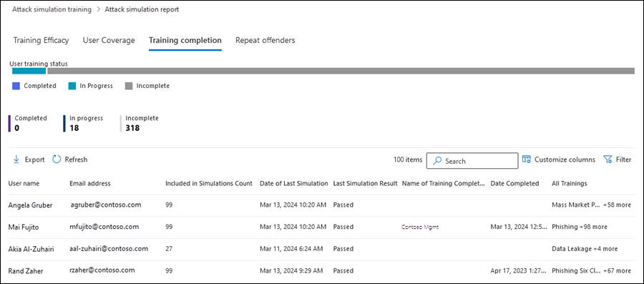Click into the Search input field
644x284 pixels.
pos(472,161)
